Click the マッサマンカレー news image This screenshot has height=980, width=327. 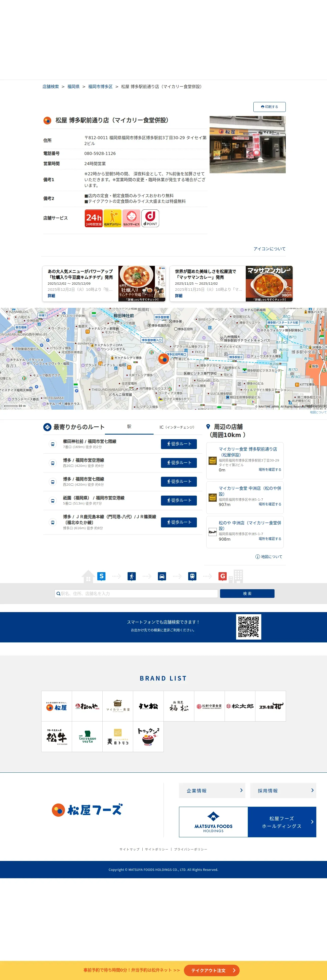click(x=269, y=284)
